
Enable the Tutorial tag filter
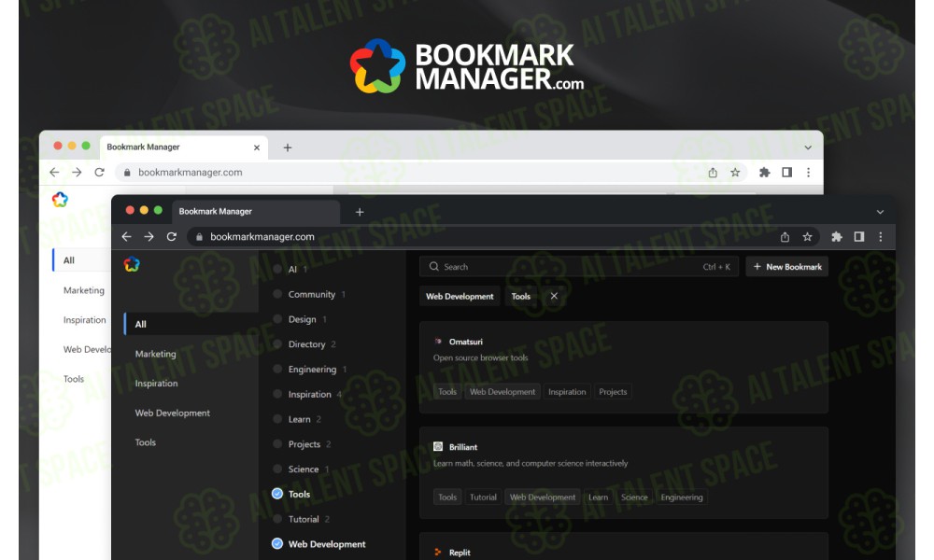(x=277, y=519)
